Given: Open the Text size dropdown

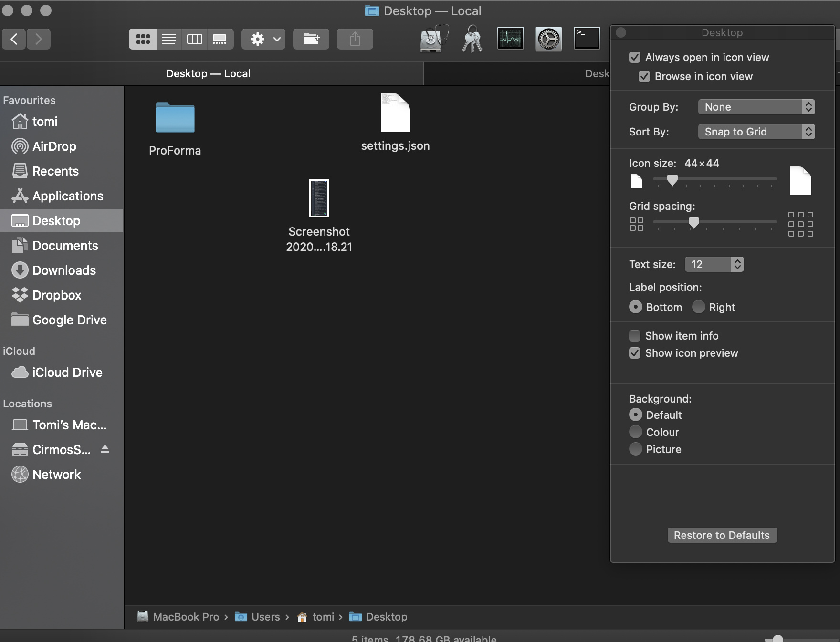Looking at the screenshot, I should [x=714, y=264].
